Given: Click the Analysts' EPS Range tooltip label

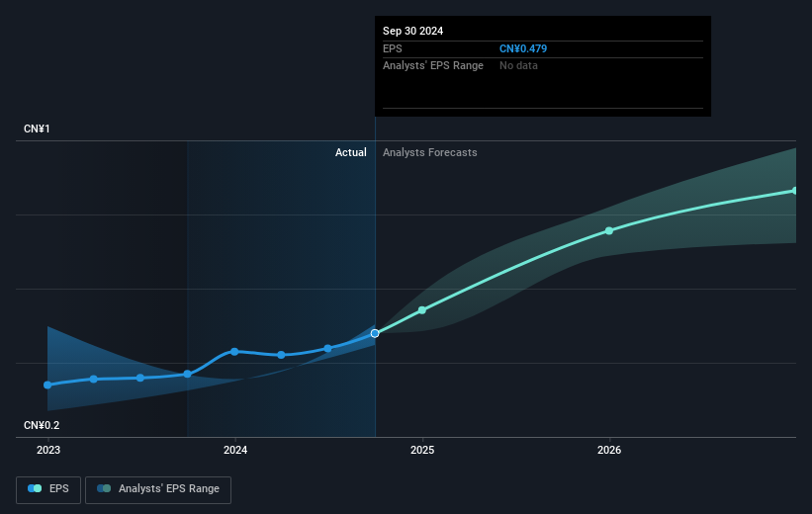Looking at the screenshot, I should tap(433, 66).
